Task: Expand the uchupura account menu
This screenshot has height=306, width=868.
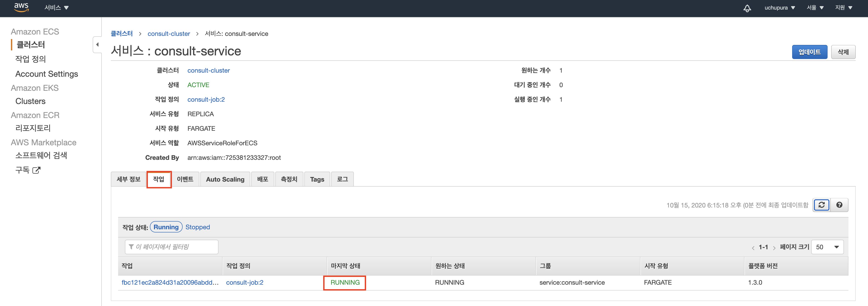Action: pyautogui.click(x=779, y=7)
